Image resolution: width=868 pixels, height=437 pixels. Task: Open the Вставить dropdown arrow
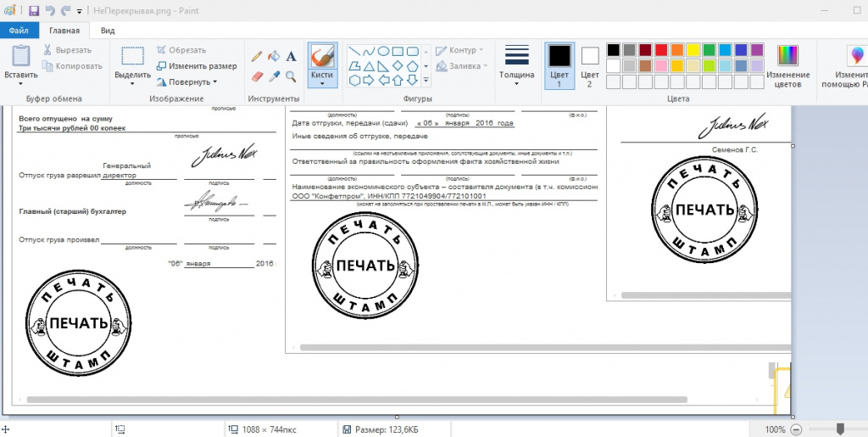pos(21,84)
